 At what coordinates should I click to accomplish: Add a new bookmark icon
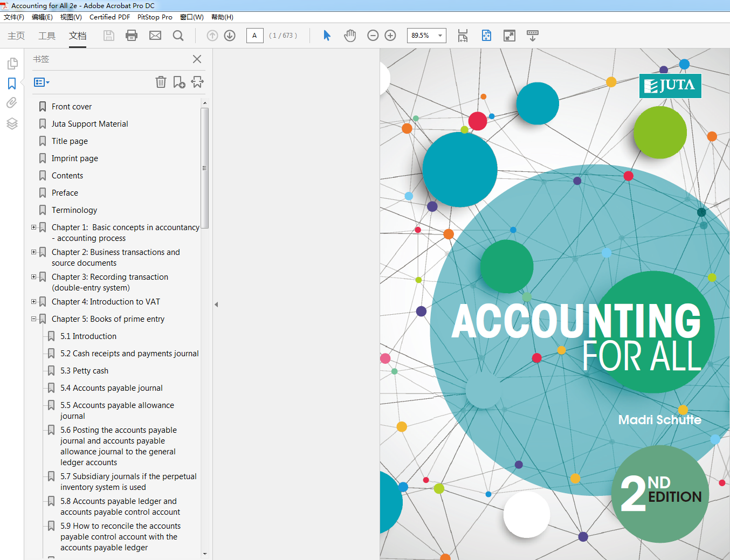click(x=179, y=82)
